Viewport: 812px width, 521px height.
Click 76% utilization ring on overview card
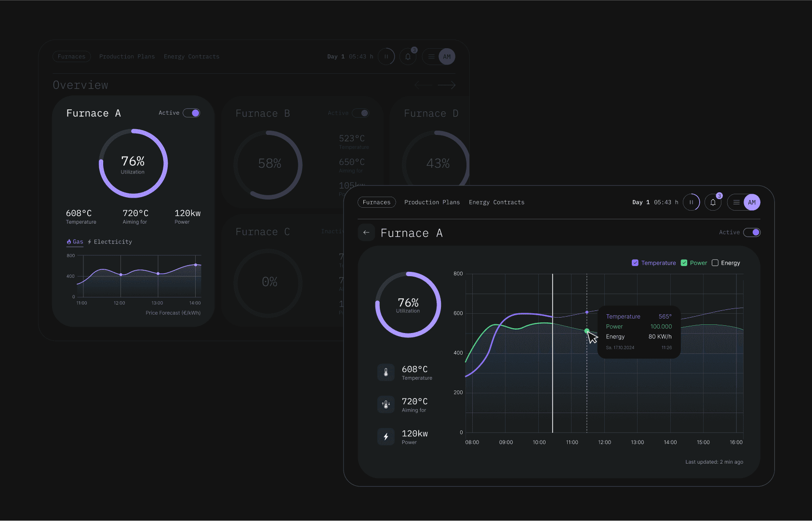tap(133, 163)
